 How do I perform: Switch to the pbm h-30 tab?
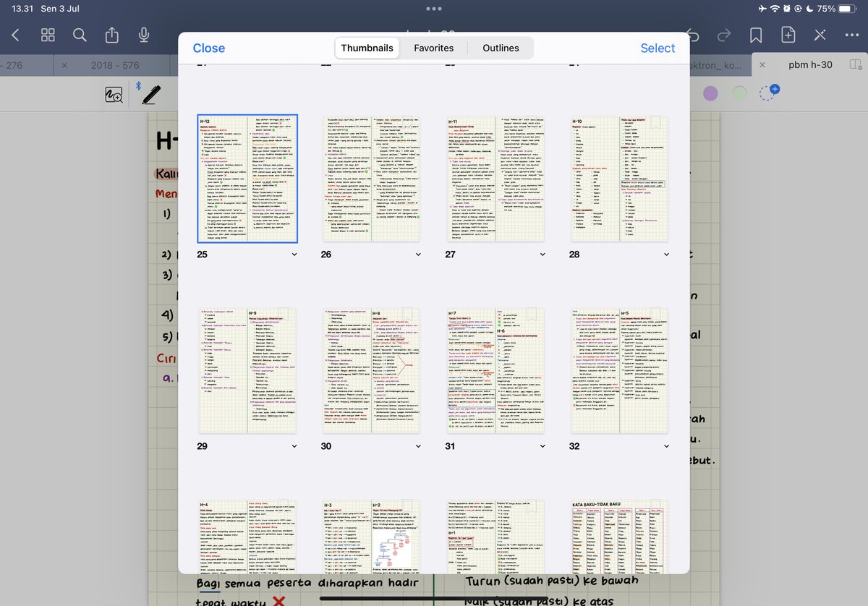(810, 65)
